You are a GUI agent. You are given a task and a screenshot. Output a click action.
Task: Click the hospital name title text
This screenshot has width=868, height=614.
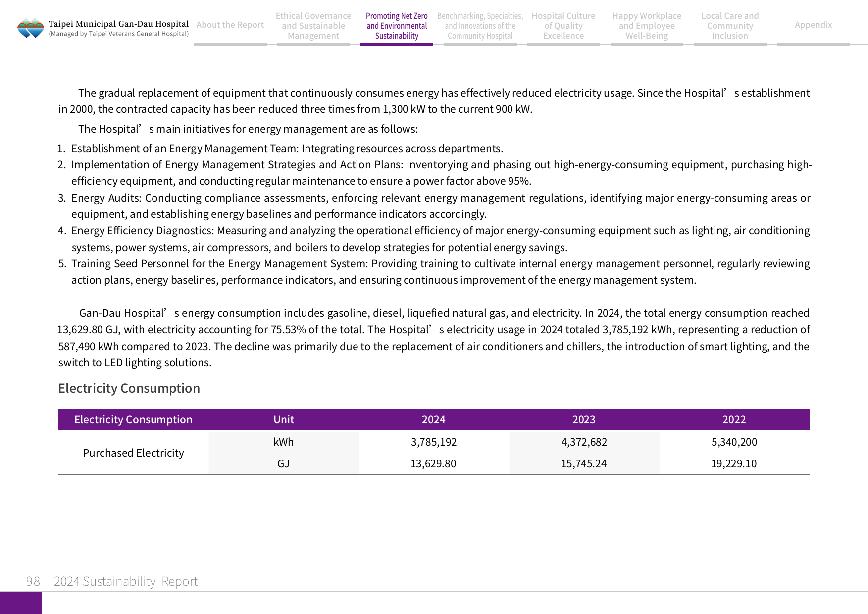118,24
